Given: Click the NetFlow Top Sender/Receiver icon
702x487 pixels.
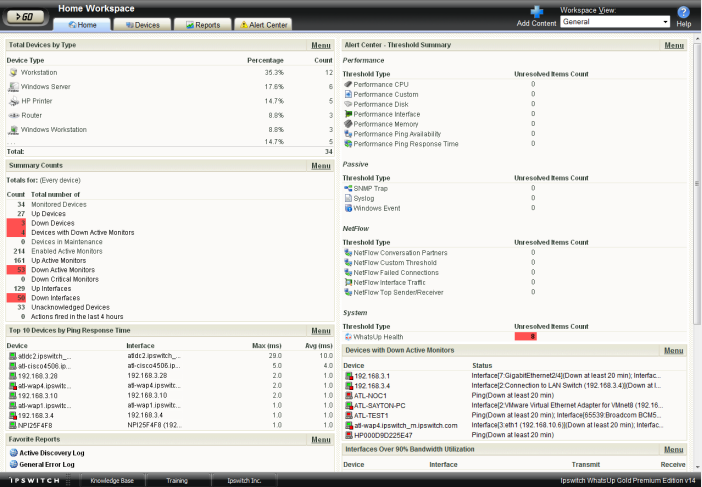Looking at the screenshot, I should pyautogui.click(x=348, y=292).
